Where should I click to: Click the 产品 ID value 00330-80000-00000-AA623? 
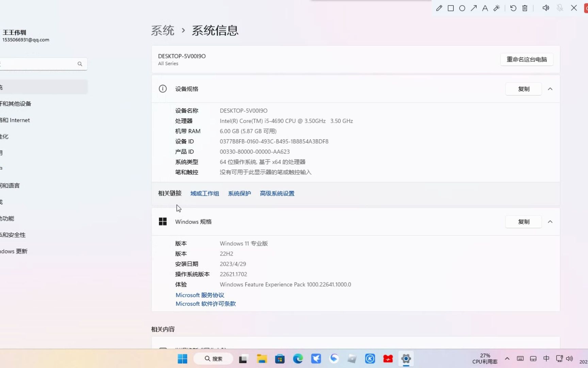click(x=255, y=152)
